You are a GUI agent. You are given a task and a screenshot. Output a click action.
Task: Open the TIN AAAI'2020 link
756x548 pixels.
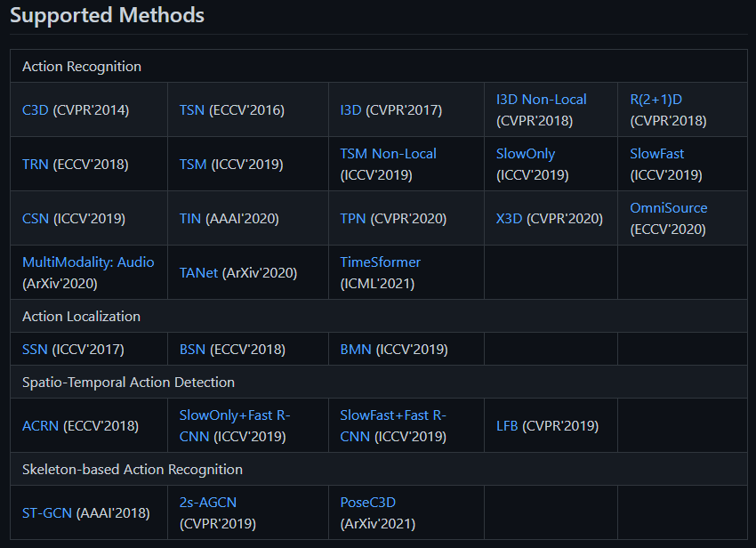tap(190, 219)
